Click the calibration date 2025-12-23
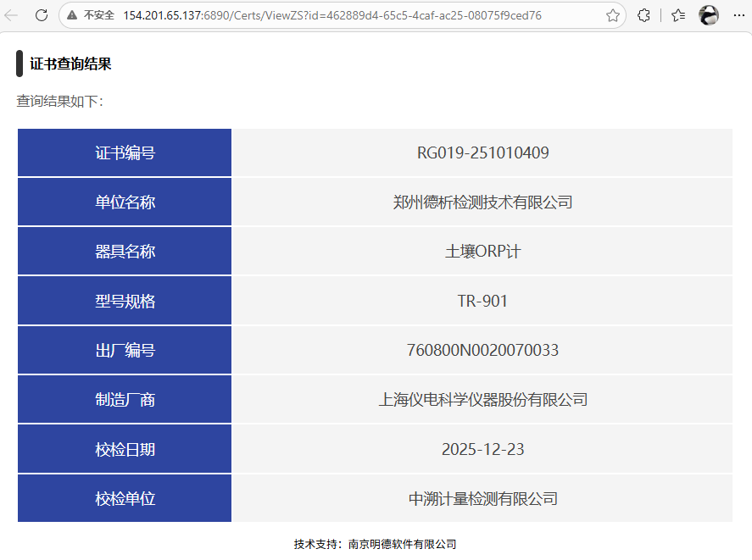 click(482, 449)
